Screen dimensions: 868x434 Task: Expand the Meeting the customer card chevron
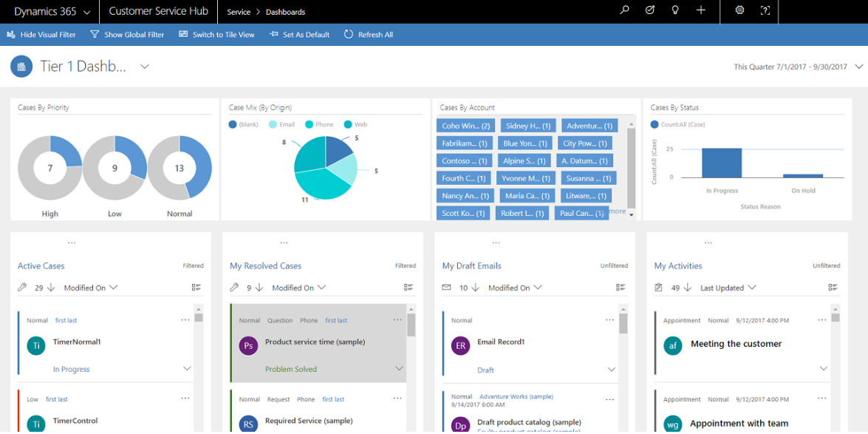pyautogui.click(x=824, y=369)
